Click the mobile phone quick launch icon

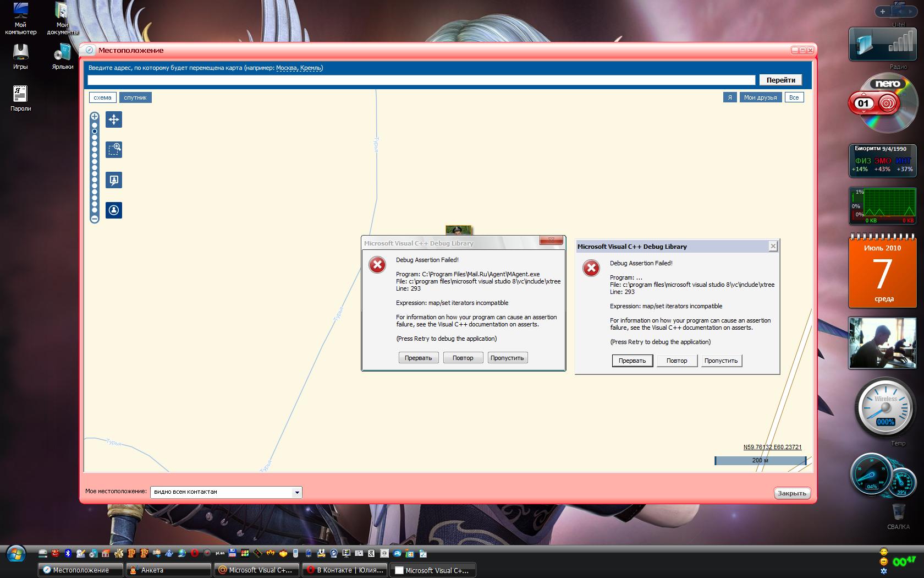(x=296, y=553)
